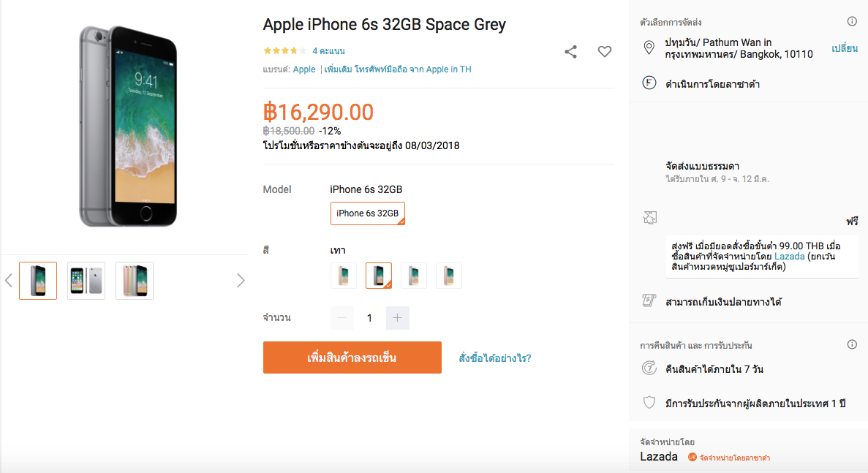Click เปลี่ยน to change delivery address
The height and width of the screenshot is (473, 868).
point(844,48)
